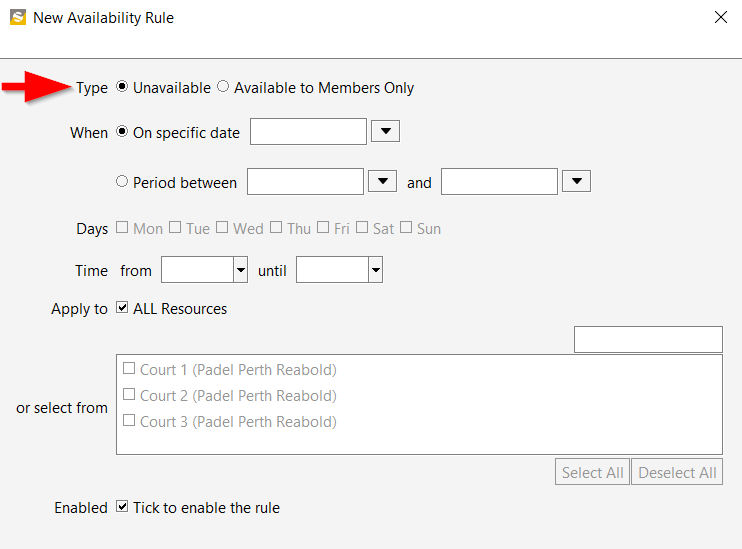This screenshot has height=549, width=742.
Task: Click the resource search field above court list
Action: [648, 339]
